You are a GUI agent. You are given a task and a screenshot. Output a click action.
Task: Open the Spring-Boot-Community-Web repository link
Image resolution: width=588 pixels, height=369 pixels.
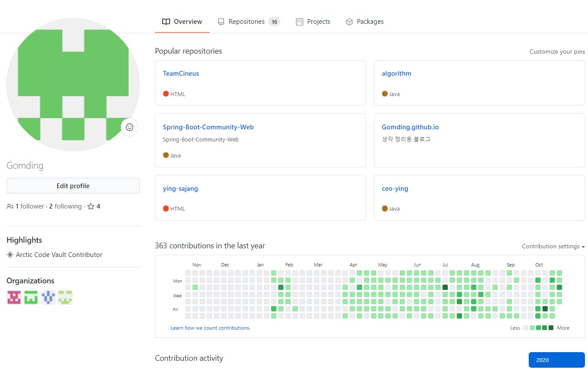(208, 127)
